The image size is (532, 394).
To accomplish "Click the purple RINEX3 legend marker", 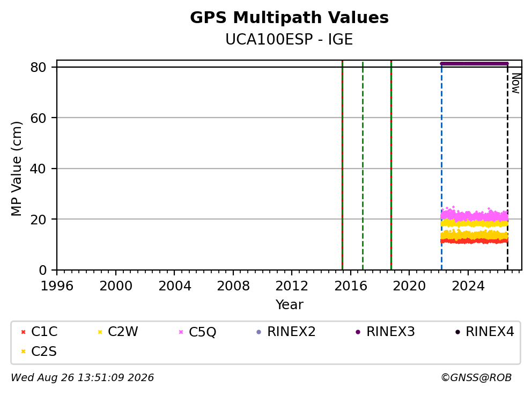I will (x=358, y=332).
